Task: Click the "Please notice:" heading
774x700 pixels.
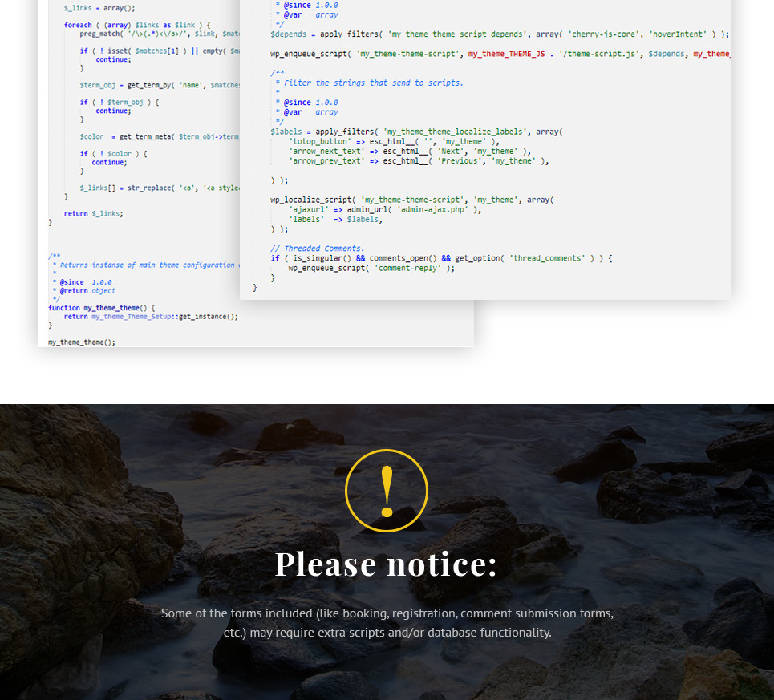Action: point(387,564)
